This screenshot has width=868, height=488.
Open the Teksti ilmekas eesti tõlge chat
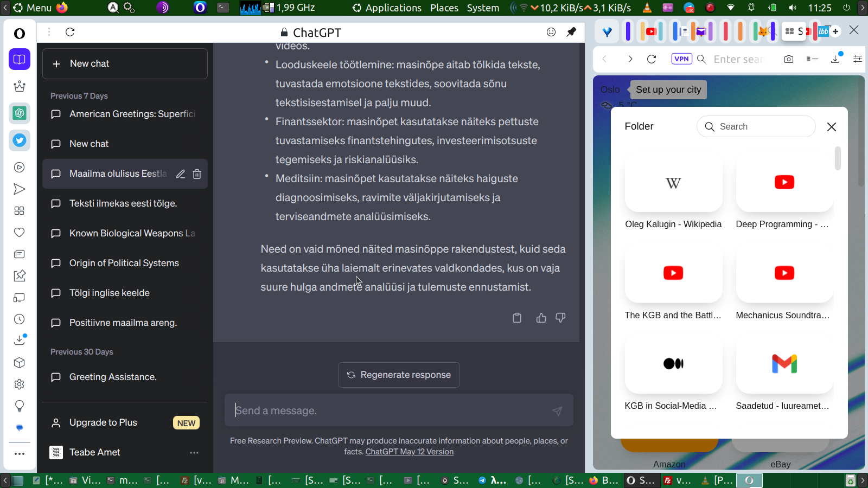click(125, 203)
